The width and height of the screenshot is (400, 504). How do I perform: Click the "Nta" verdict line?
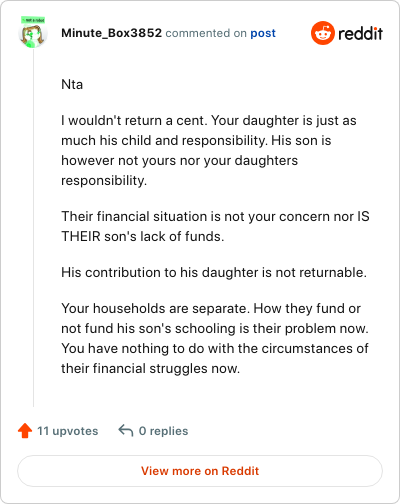pyautogui.click(x=72, y=84)
